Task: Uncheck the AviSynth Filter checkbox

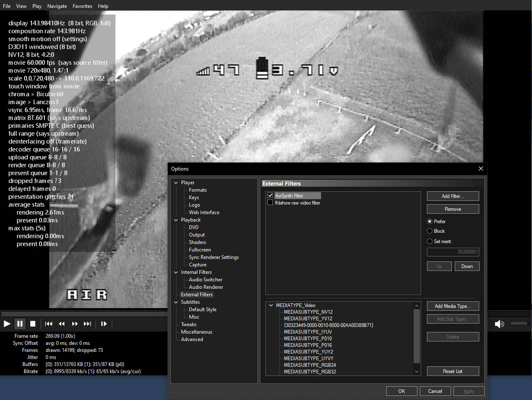Action: (270, 195)
